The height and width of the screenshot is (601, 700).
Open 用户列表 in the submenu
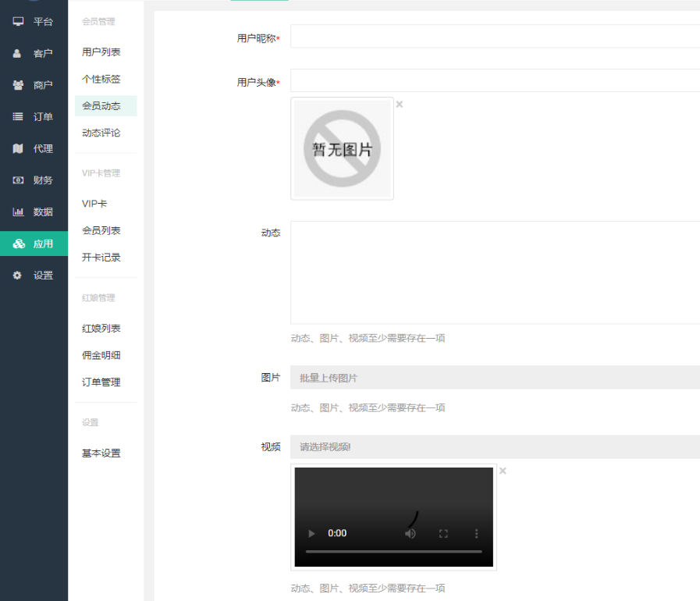(x=101, y=52)
